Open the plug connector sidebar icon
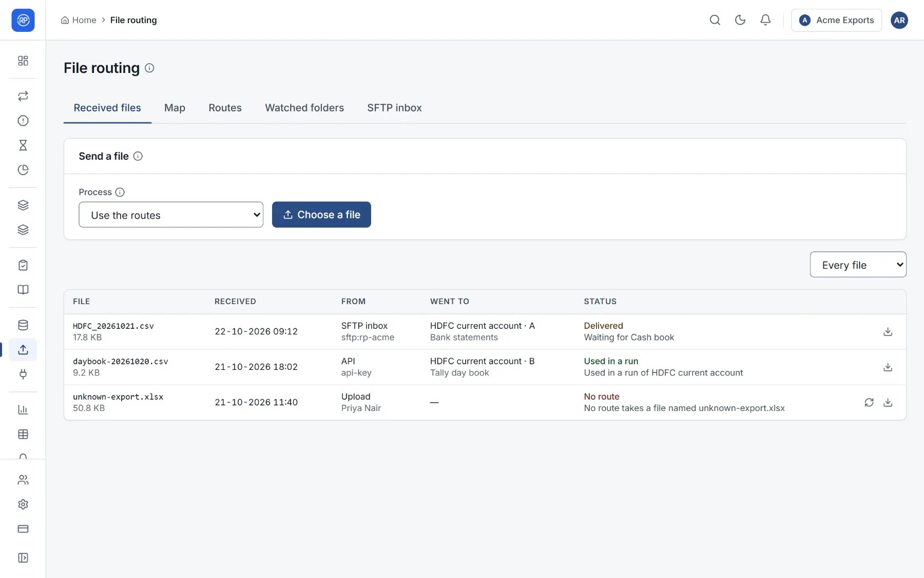The width and height of the screenshot is (924, 578). [23, 375]
